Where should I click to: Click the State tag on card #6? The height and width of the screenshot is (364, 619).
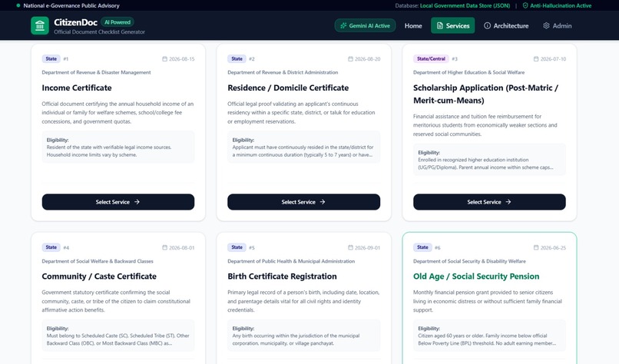422,247
